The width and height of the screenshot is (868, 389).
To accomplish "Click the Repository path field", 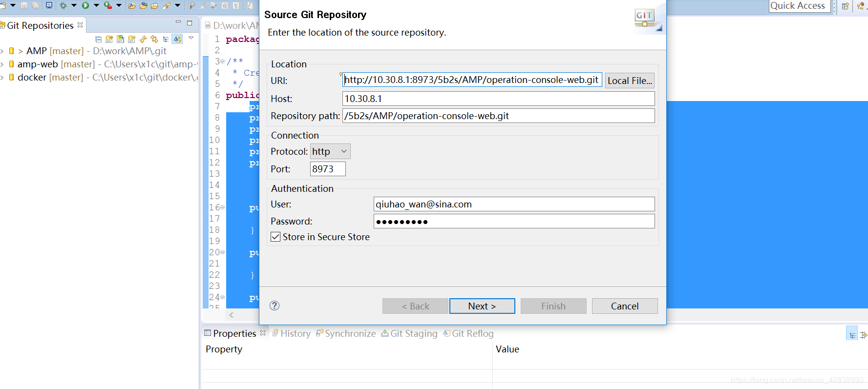I will 499,116.
